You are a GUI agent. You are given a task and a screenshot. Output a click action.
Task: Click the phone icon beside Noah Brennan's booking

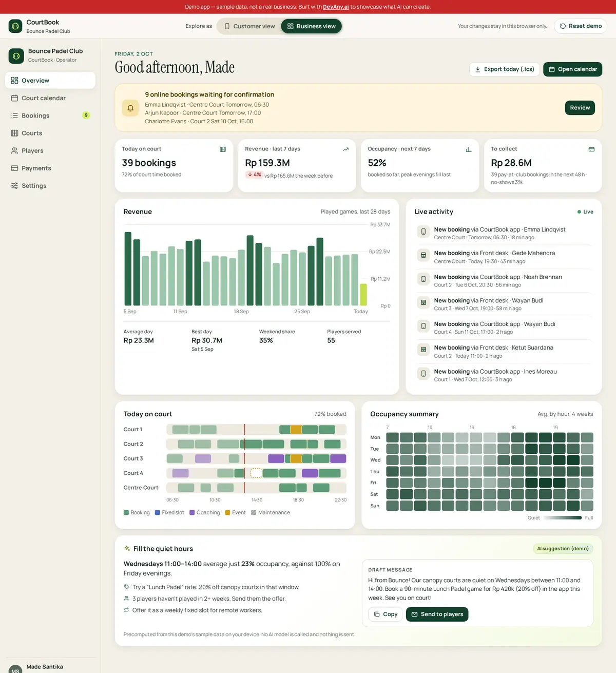tap(423, 279)
